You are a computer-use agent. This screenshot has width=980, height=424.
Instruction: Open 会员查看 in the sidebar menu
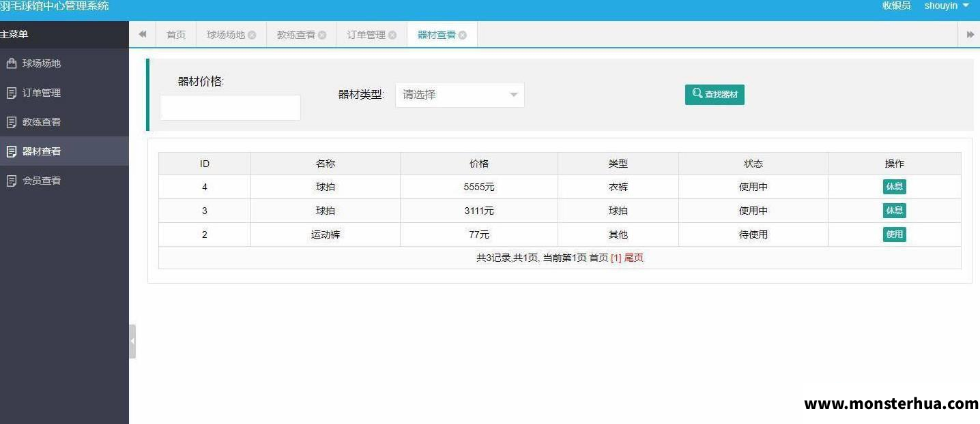pos(64,181)
